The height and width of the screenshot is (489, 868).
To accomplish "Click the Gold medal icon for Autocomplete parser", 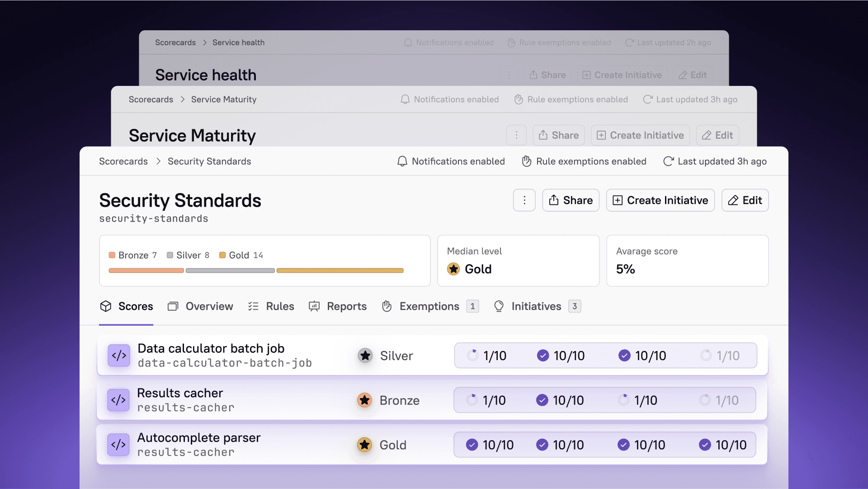I will [365, 445].
